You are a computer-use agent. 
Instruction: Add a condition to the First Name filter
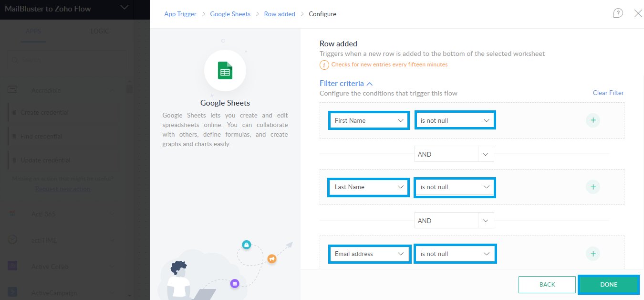tap(592, 120)
